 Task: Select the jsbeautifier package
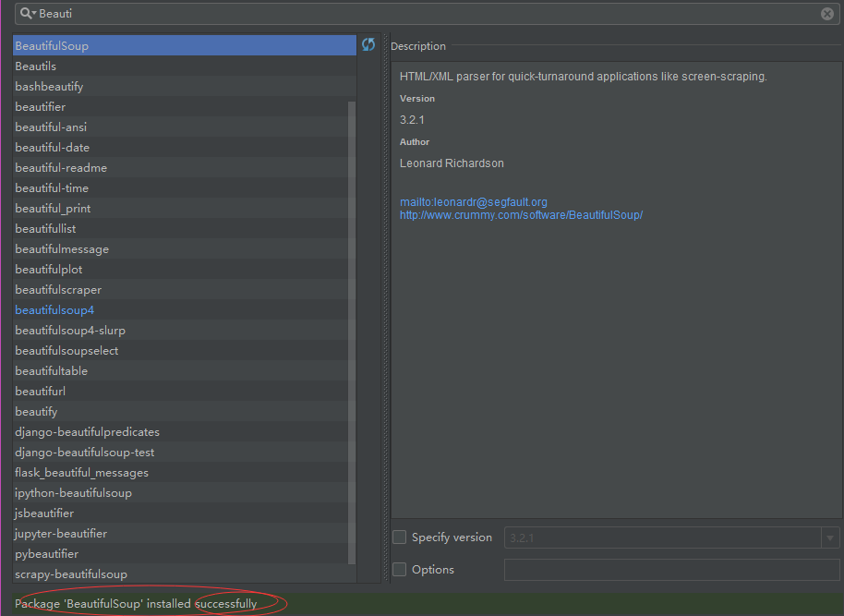[181, 513]
